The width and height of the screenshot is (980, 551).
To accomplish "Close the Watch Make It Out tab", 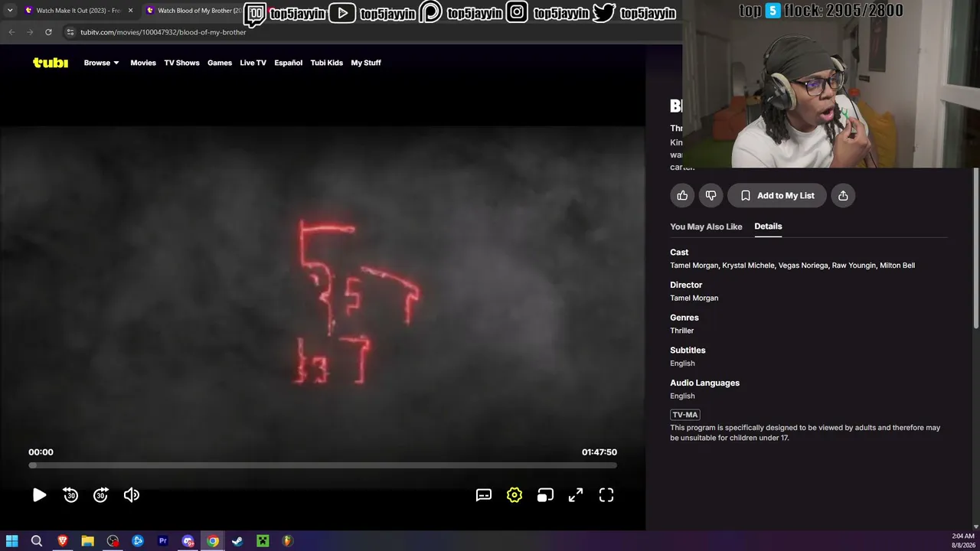I will pos(130,11).
